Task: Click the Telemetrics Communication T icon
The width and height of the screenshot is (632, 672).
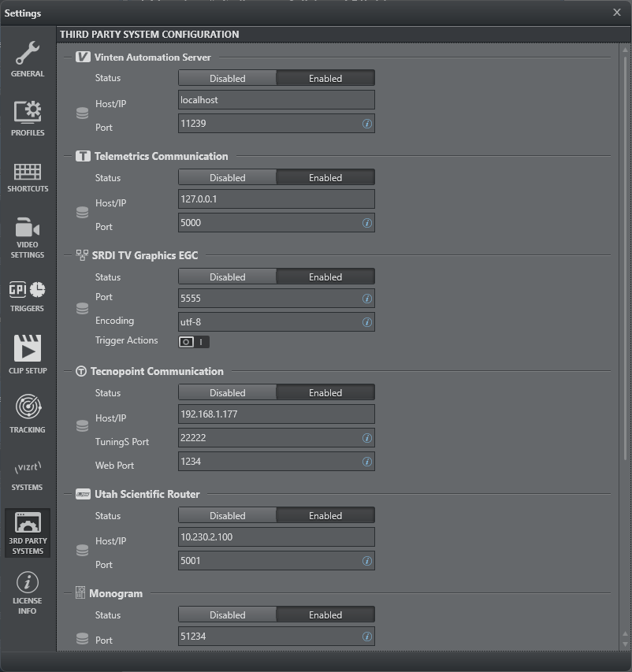Action: pos(83,156)
